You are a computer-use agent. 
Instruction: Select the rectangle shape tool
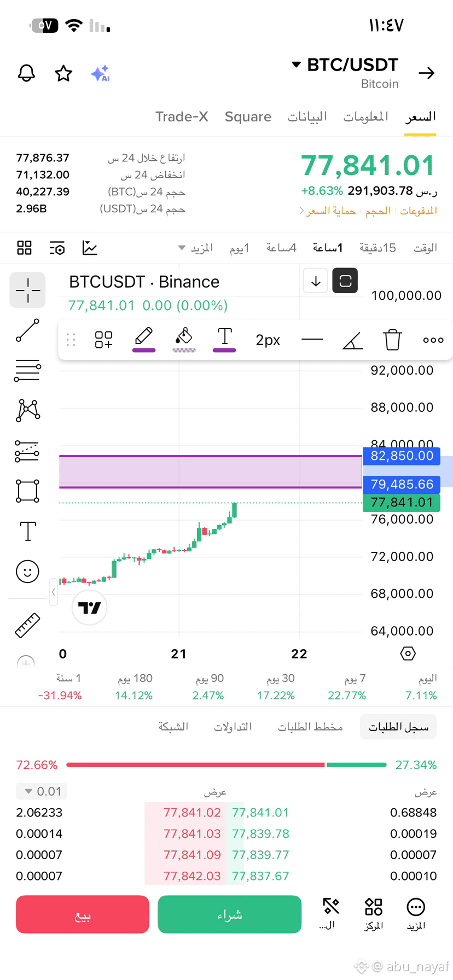pos(27,491)
